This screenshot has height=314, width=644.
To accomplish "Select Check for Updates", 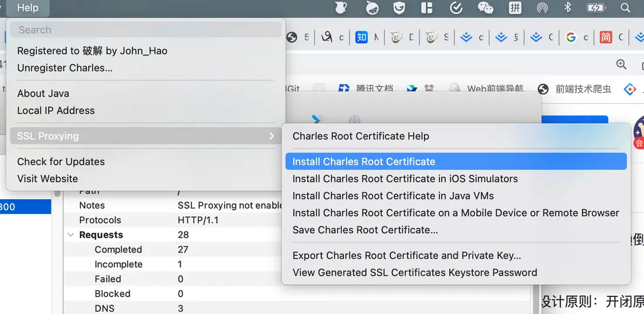I will pyautogui.click(x=61, y=162).
